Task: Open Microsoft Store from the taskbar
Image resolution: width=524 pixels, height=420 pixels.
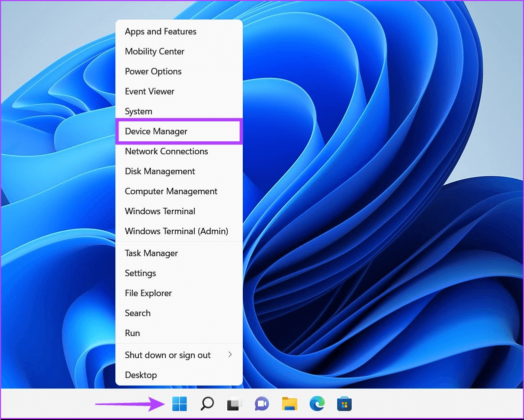Action: (x=344, y=404)
